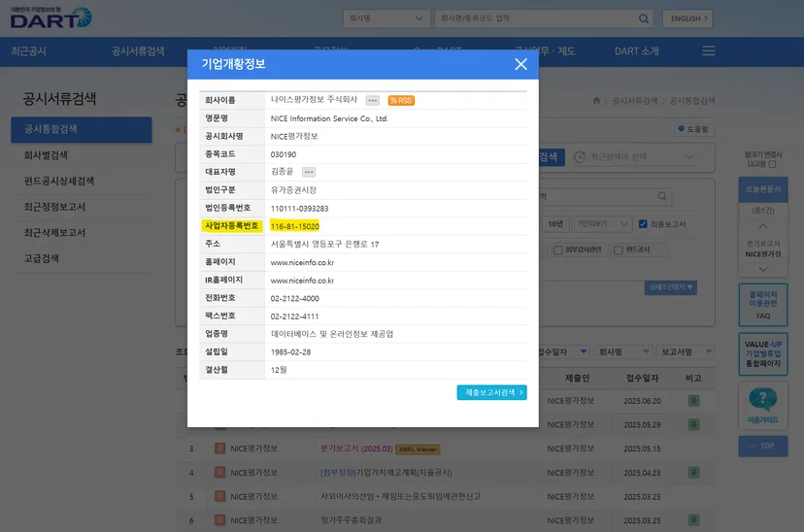804x532 pixels.
Task: Click the TOP button
Action: click(763, 446)
